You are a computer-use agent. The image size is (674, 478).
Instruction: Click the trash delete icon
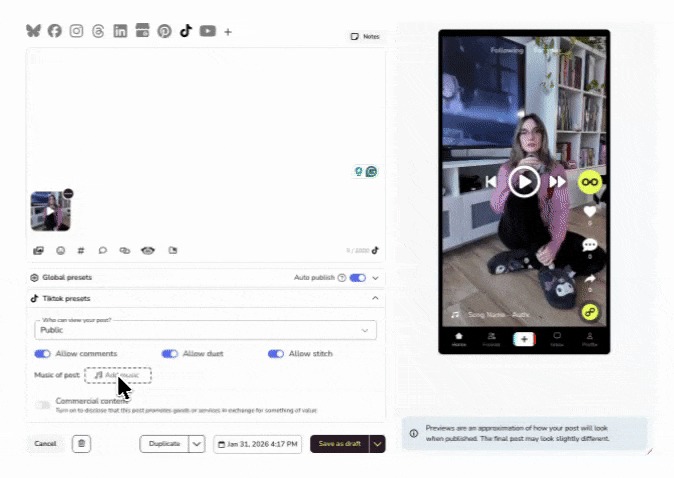coord(83,444)
